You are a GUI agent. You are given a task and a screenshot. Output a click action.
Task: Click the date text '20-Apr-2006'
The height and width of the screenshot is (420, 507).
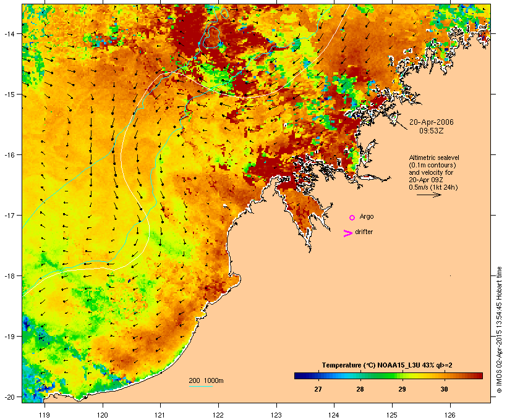pyautogui.click(x=432, y=122)
